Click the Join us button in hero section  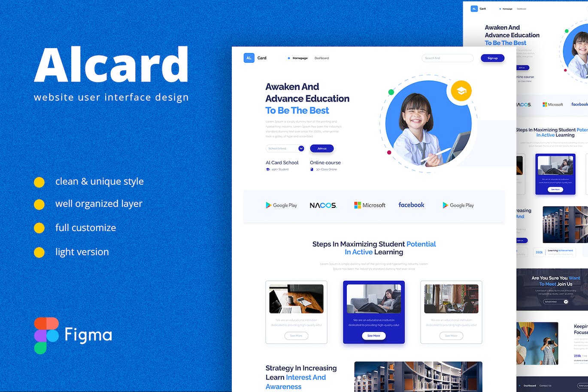(x=322, y=149)
